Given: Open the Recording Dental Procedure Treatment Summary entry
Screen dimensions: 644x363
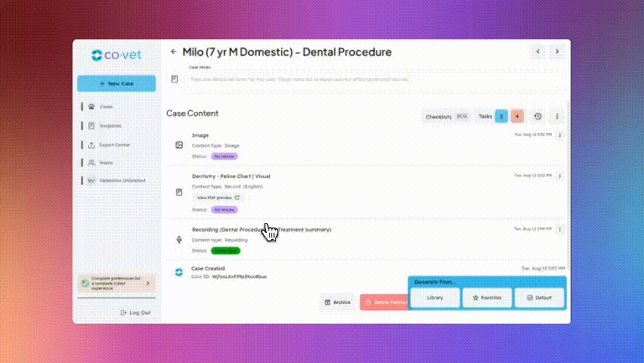Looking at the screenshot, I should 262,230.
